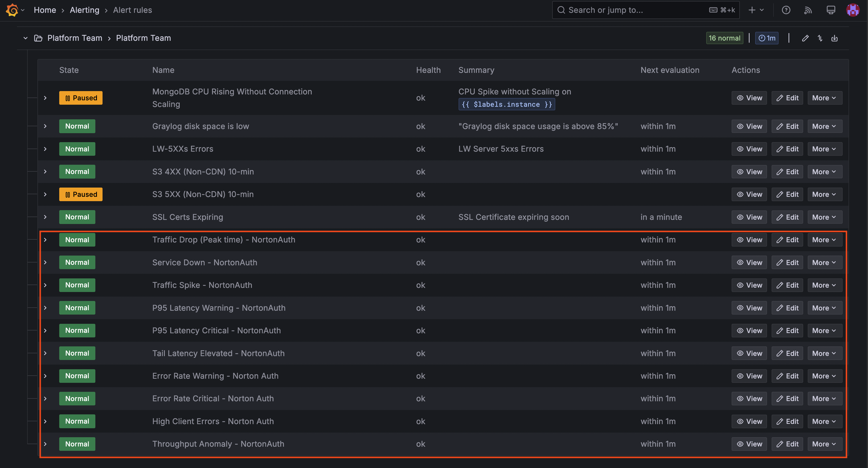Click 'SSL Certificate expiring soon' summary text
The height and width of the screenshot is (468, 868).
(513, 217)
